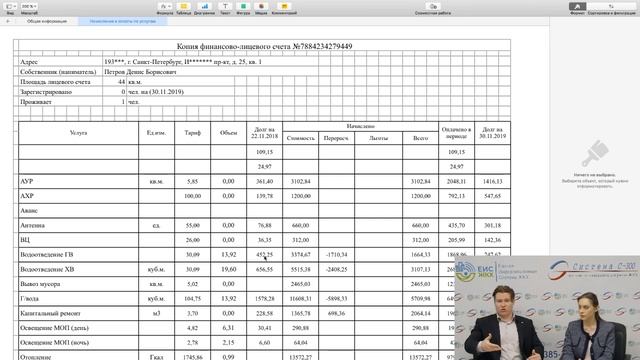Click АХР paid value 792,13
640x360 pixels.
pyautogui.click(x=456, y=196)
